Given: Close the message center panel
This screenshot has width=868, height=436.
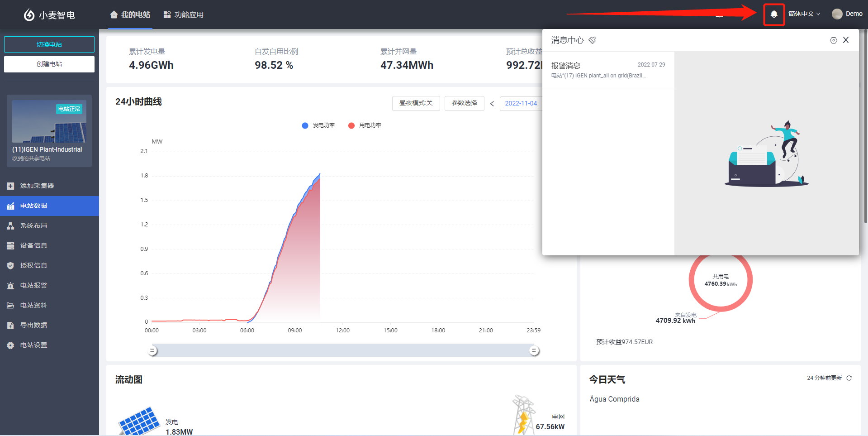Looking at the screenshot, I should point(846,40).
